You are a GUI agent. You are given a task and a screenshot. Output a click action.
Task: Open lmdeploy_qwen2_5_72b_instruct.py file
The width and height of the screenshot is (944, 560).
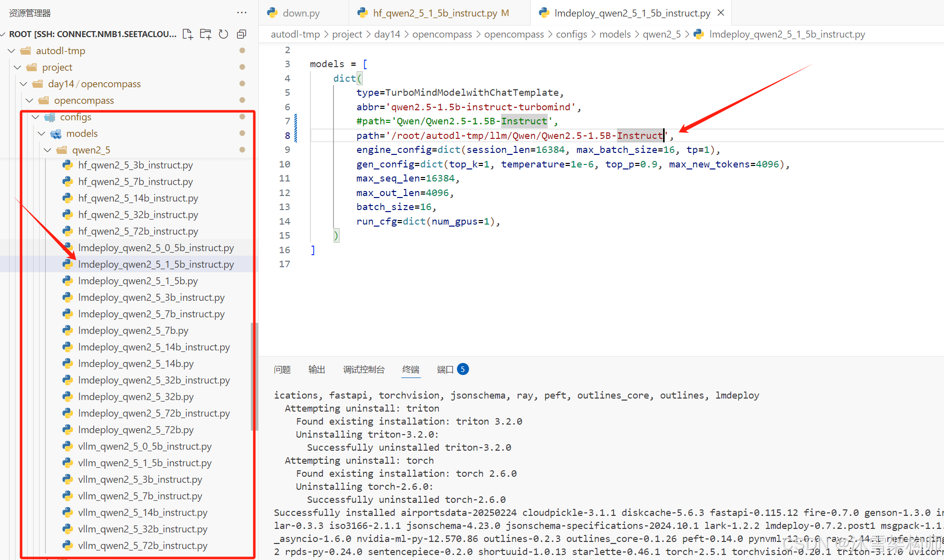[x=154, y=413]
